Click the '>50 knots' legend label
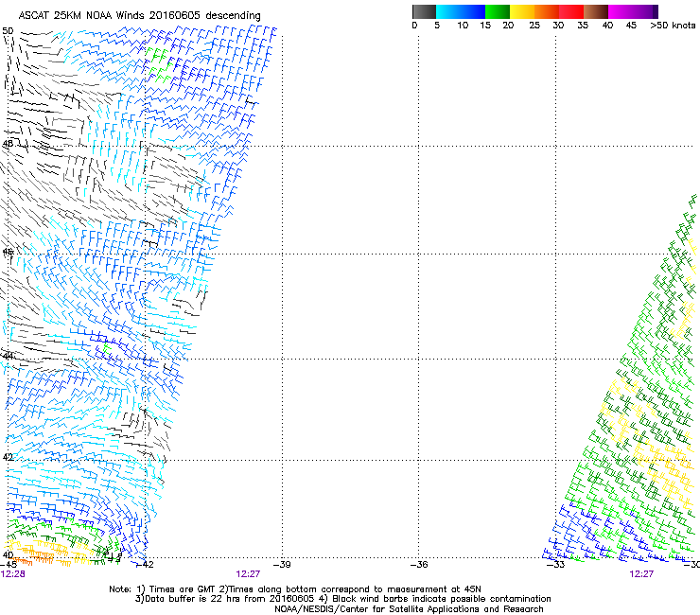The height and width of the screenshot is (615, 700). (x=673, y=26)
